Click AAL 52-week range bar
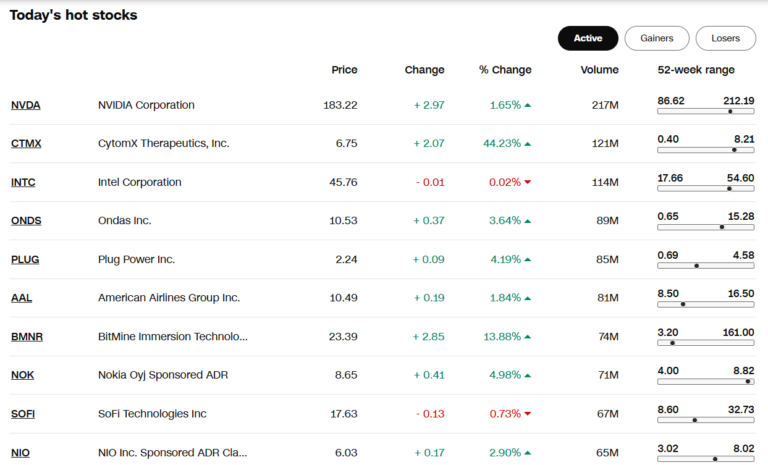Image resolution: width=768 pixels, height=465 pixels. [706, 304]
